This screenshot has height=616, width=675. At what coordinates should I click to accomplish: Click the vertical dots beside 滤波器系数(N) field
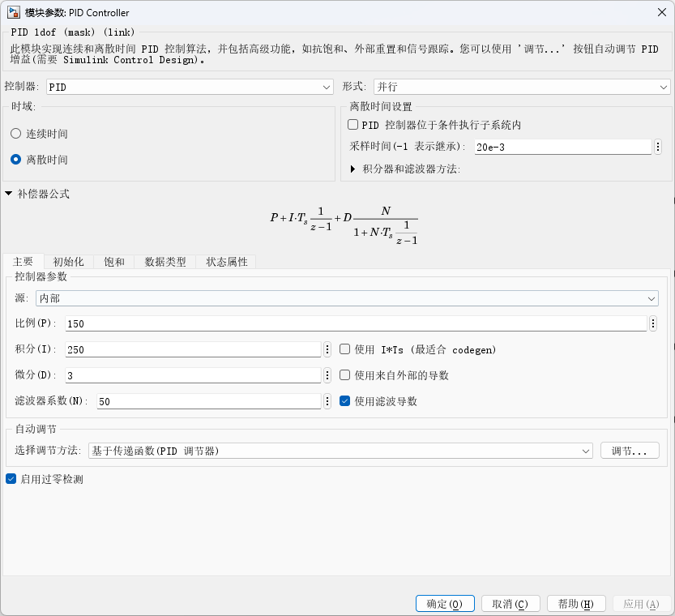327,401
